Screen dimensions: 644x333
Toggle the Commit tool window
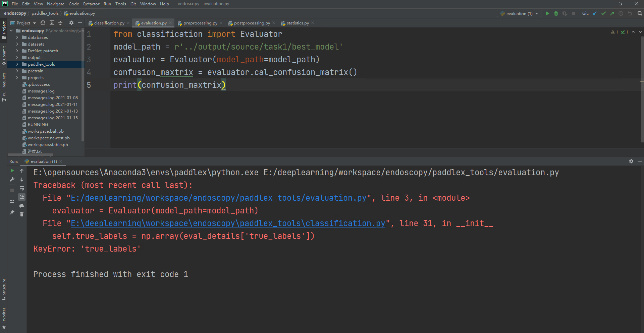click(4, 56)
